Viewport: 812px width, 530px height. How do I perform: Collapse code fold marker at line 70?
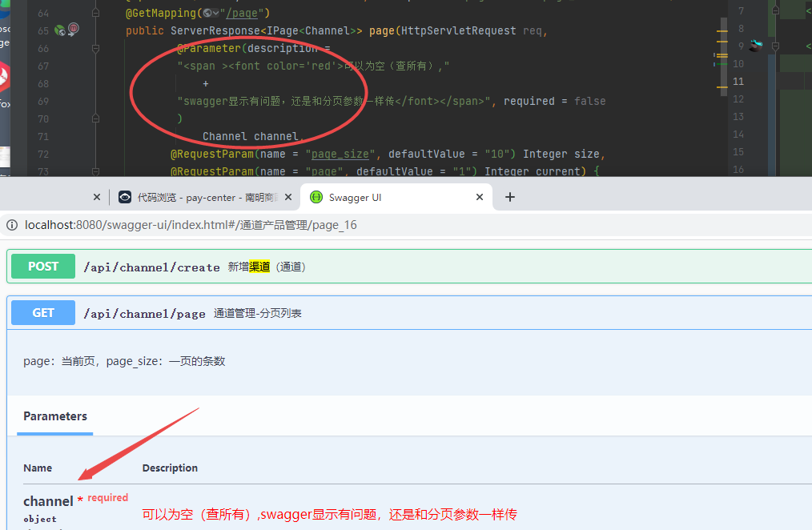[x=95, y=118]
